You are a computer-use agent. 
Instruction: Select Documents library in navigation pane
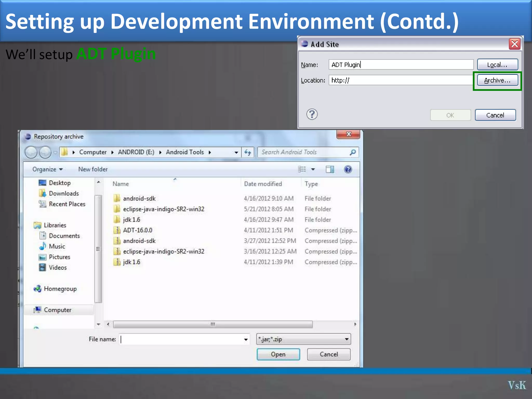(x=64, y=236)
